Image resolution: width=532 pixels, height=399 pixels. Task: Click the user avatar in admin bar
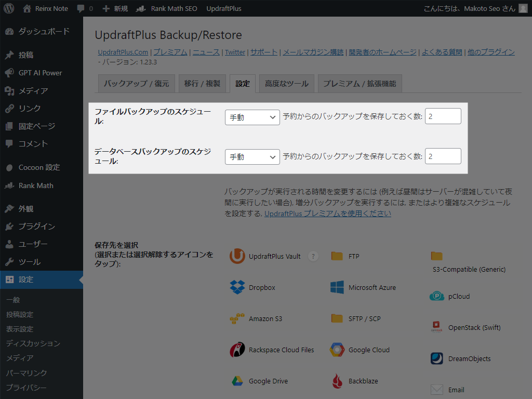tap(523, 8)
